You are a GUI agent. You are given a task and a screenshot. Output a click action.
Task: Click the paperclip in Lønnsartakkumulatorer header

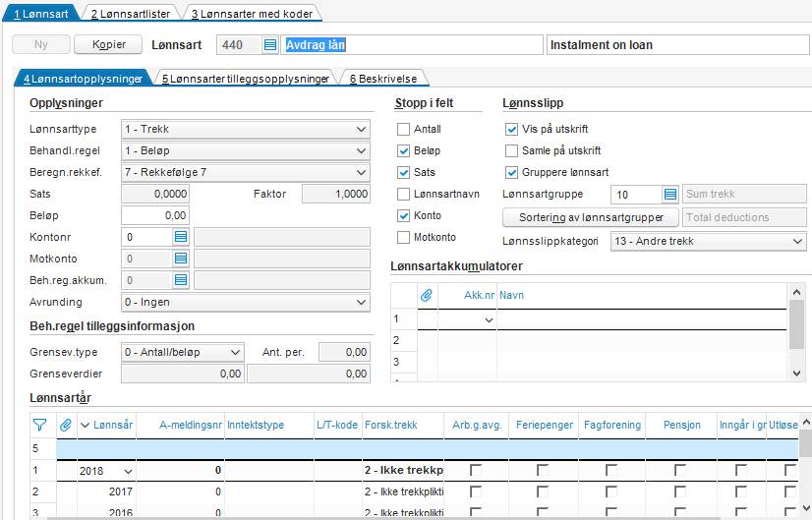tap(427, 295)
